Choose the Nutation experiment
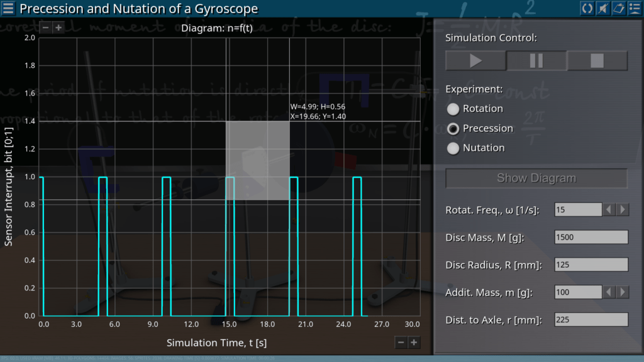 point(453,148)
